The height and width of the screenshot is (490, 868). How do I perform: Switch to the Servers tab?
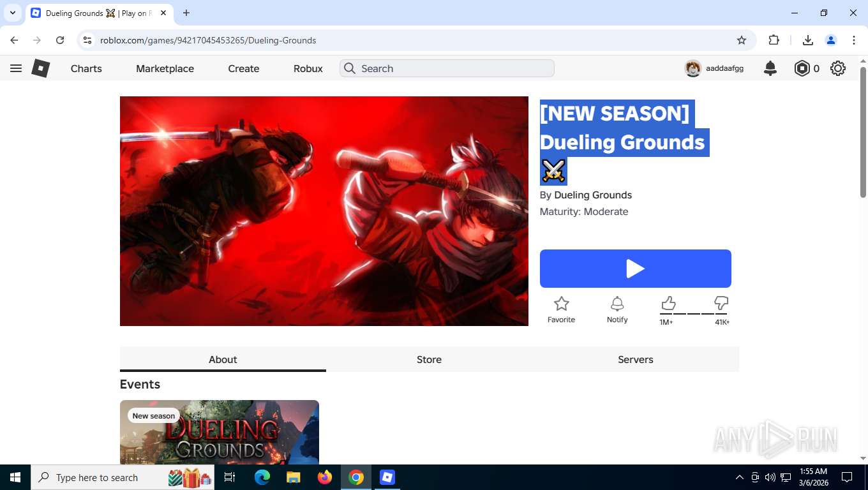(x=636, y=359)
